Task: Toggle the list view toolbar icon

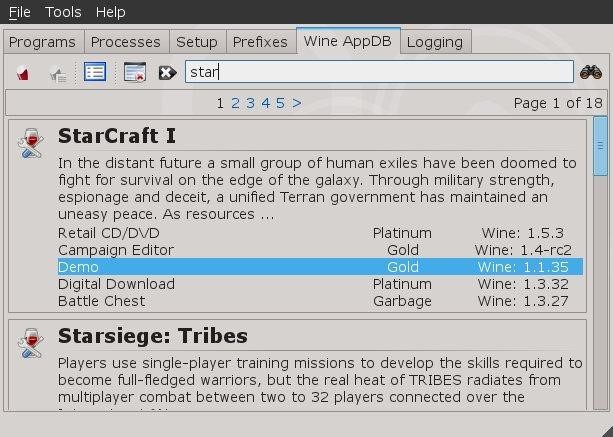Action: [95, 72]
